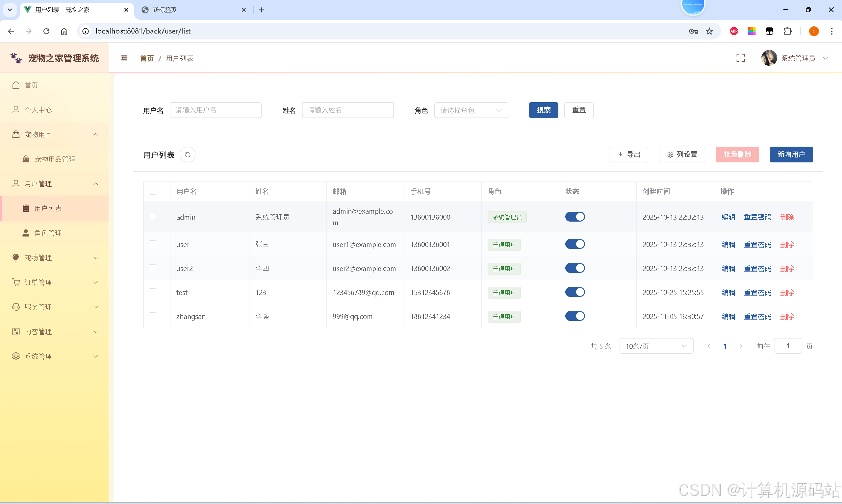Open password manager key icon
This screenshot has height=504, width=842.
(694, 31)
